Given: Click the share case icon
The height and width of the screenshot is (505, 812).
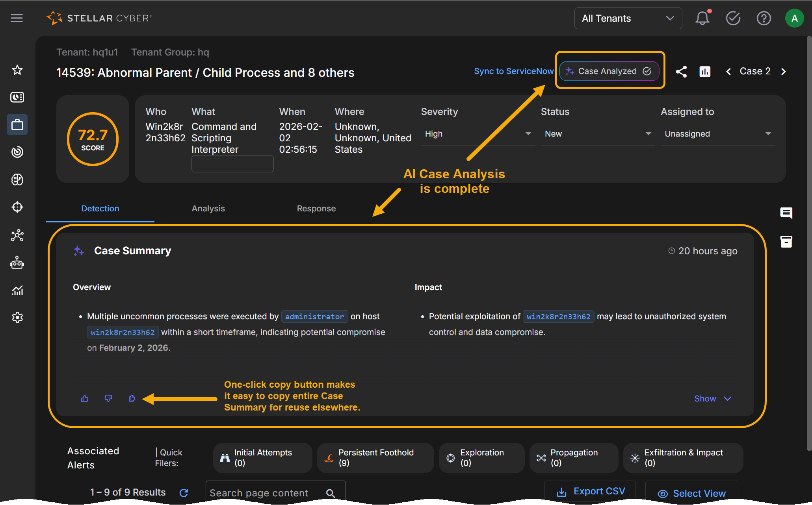Looking at the screenshot, I should [x=681, y=72].
